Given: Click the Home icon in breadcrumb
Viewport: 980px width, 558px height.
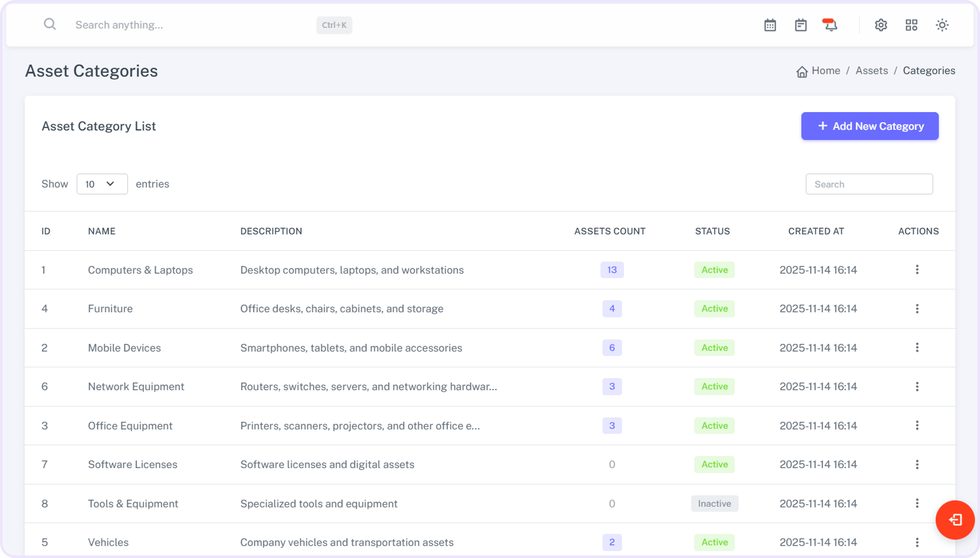Looking at the screenshot, I should click(x=802, y=72).
